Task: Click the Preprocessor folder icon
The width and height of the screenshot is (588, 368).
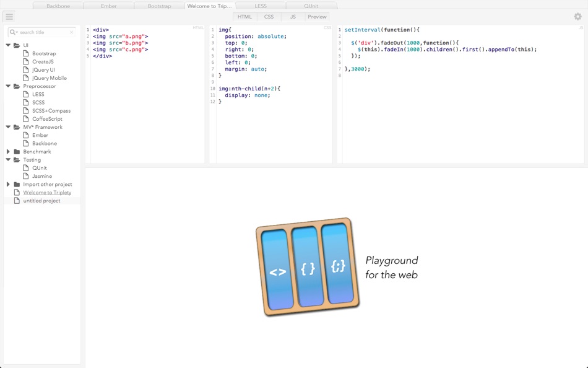Action: coord(17,86)
